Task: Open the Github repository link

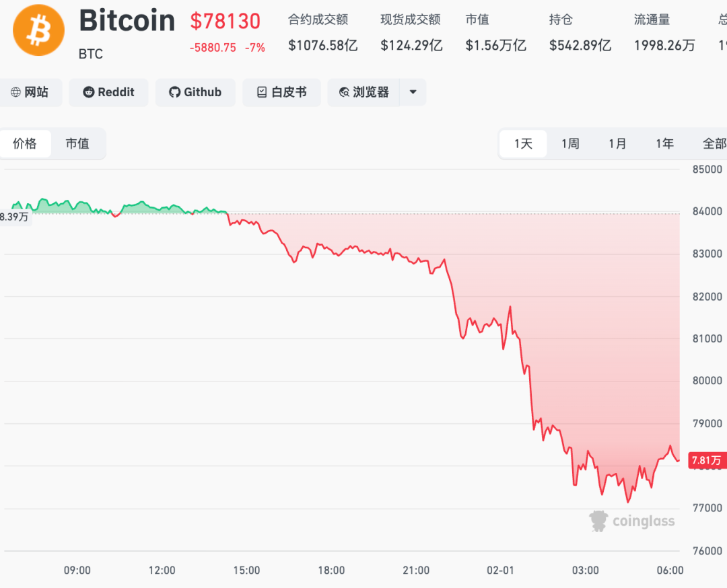Action: [x=195, y=92]
